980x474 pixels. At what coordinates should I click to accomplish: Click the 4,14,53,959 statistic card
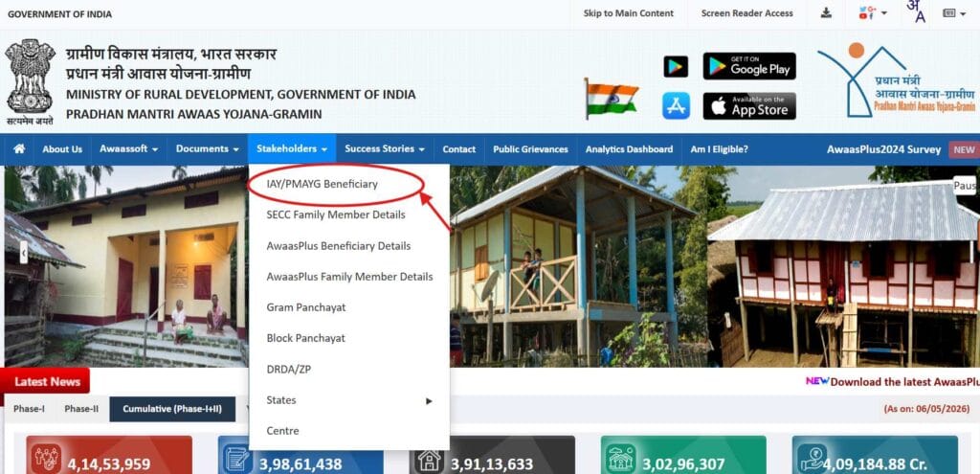point(109,455)
